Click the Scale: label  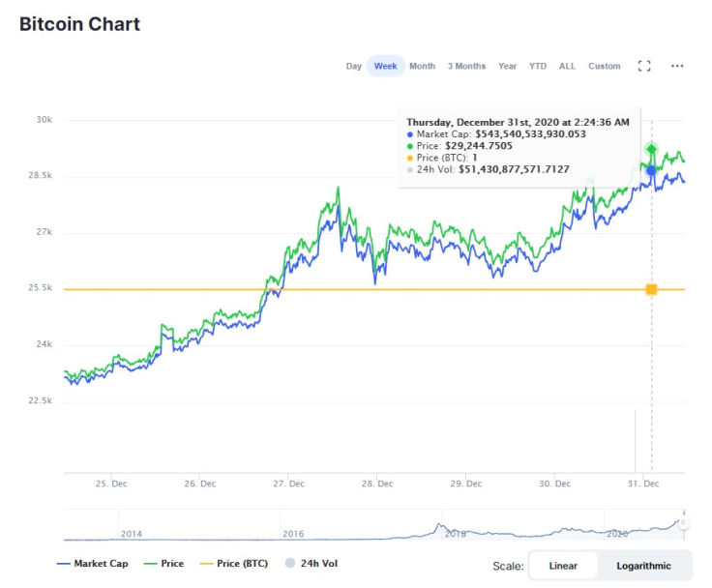click(508, 566)
